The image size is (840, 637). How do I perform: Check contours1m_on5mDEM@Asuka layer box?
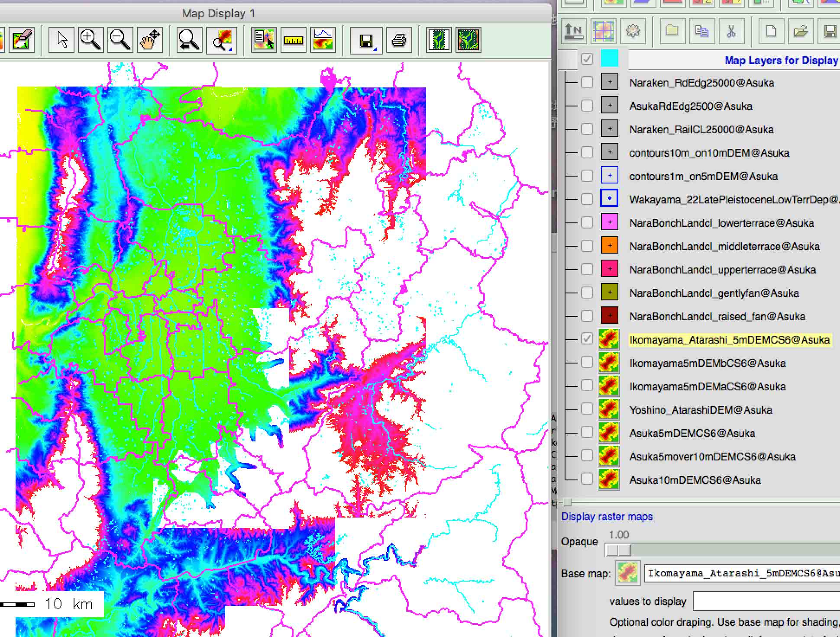point(587,176)
